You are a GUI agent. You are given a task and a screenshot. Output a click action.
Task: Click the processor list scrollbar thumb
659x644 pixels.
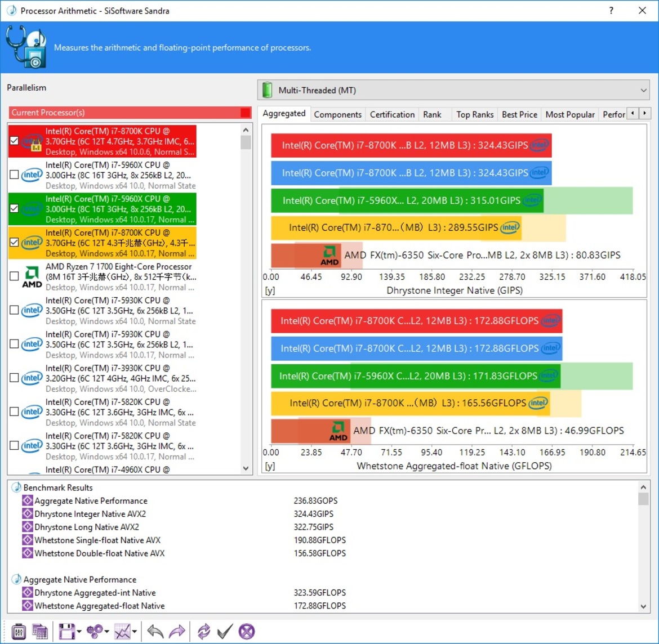tap(246, 142)
